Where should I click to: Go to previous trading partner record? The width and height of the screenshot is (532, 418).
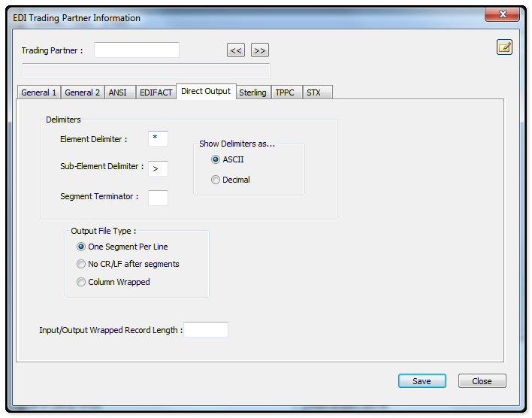236,50
